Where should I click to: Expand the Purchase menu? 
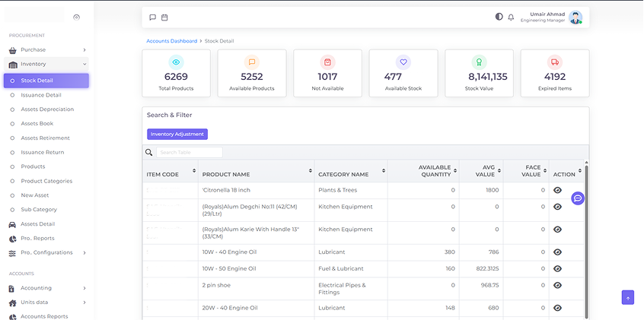pyautogui.click(x=47, y=50)
